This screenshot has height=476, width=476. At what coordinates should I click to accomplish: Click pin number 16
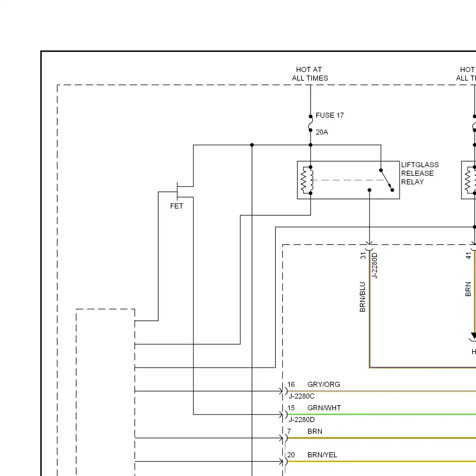point(291,384)
